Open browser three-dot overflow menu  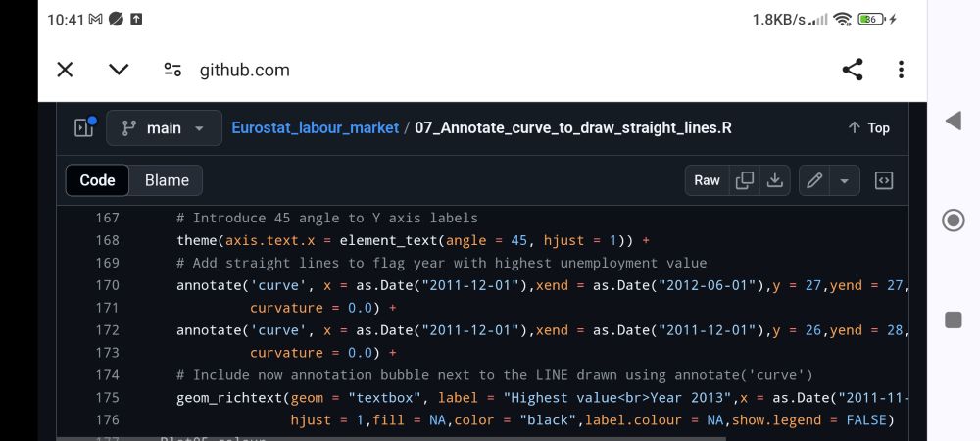tap(901, 70)
